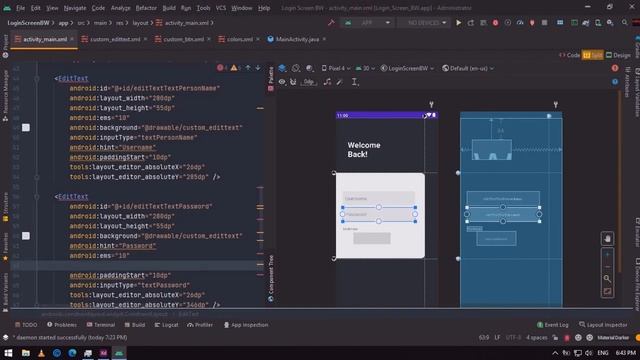Click the Zoom to Fit Screen icon
640x360 pixels.
point(607,291)
